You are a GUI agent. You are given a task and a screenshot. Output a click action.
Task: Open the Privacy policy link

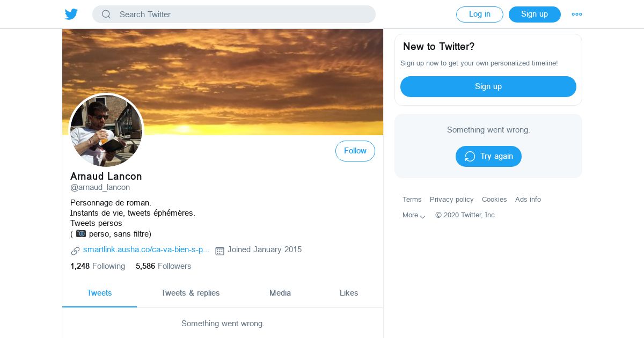(452, 200)
